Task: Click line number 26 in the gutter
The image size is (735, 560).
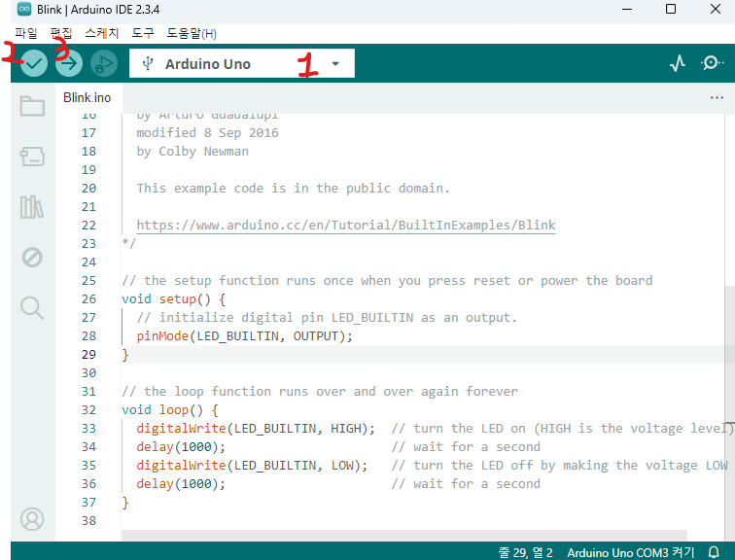Action: coord(88,299)
